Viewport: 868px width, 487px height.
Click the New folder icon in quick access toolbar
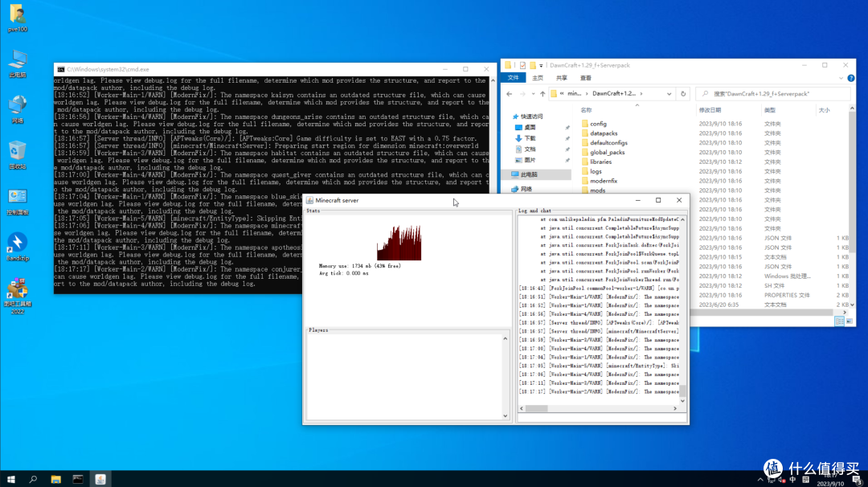[533, 65]
